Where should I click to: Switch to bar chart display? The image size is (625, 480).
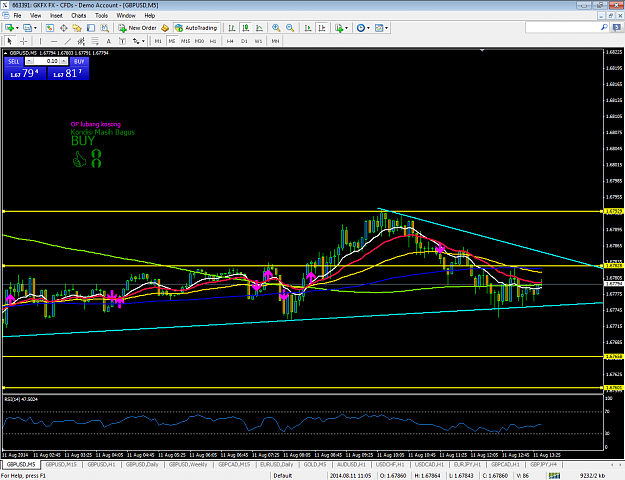[231, 28]
